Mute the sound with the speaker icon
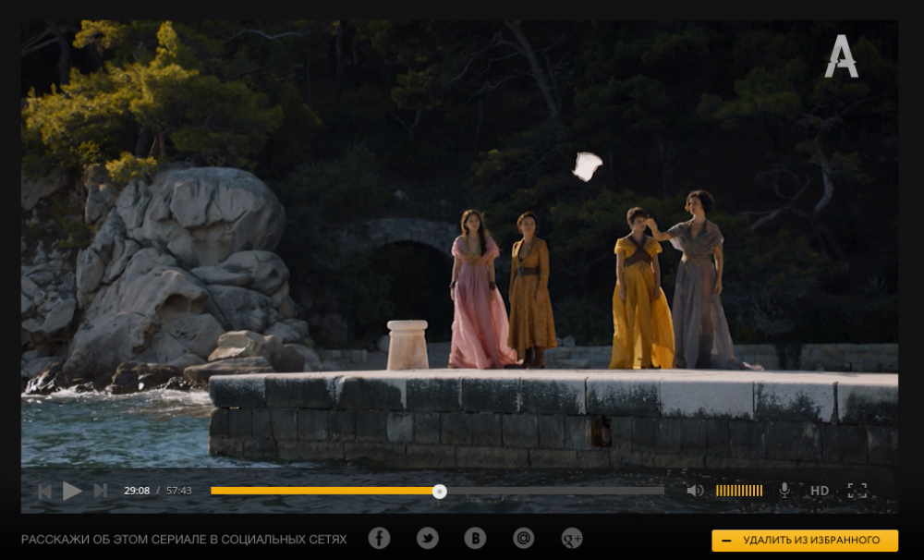This screenshot has width=924, height=560. pyautogui.click(x=696, y=491)
